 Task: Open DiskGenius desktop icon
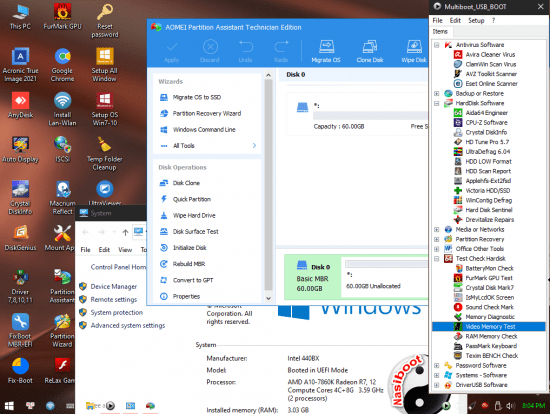pyautogui.click(x=20, y=239)
